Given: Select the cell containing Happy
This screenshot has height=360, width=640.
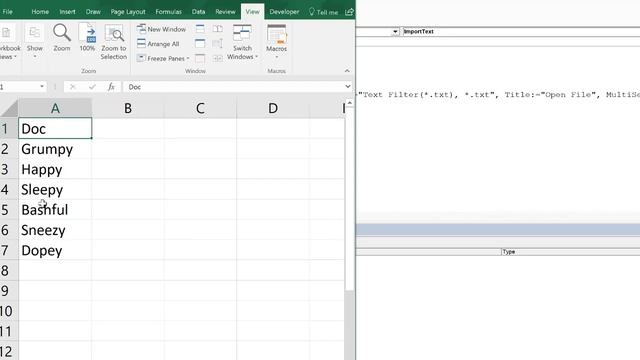Looking at the screenshot, I should pyautogui.click(x=55, y=169).
